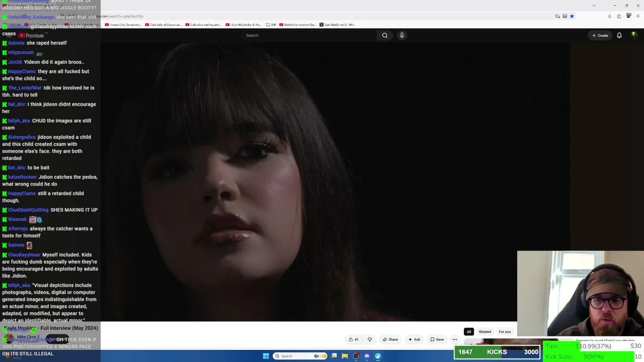
Task: Click the streamer webcam overlay
Action: [581, 294]
